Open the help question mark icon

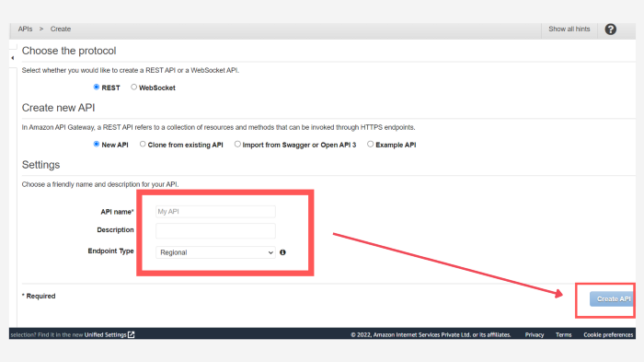point(610,29)
